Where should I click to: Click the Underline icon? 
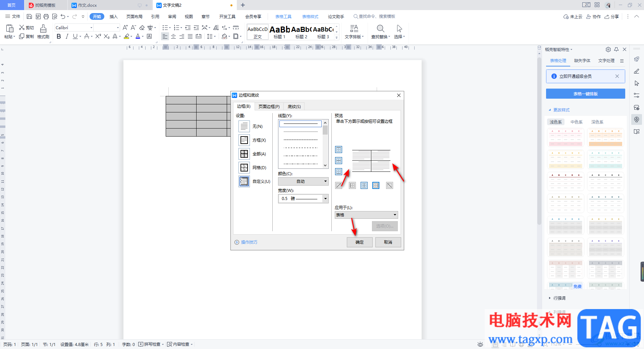(x=75, y=36)
